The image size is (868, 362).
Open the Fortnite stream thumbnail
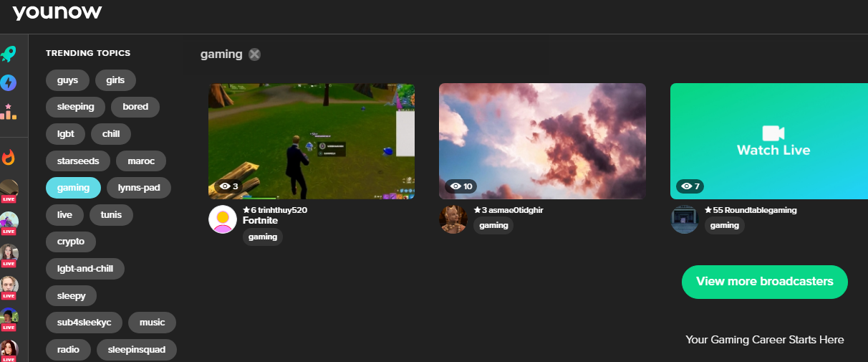click(311, 141)
